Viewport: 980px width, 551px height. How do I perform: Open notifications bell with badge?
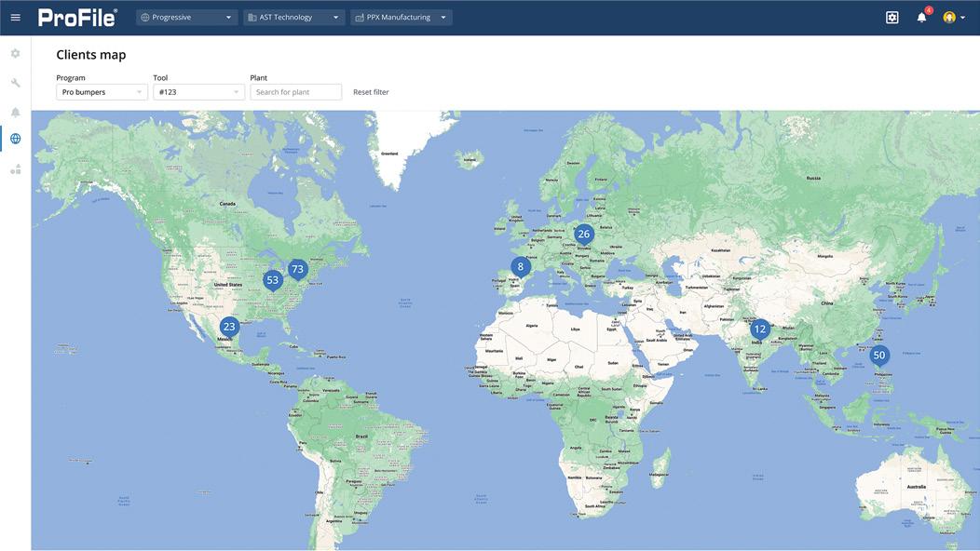point(922,17)
